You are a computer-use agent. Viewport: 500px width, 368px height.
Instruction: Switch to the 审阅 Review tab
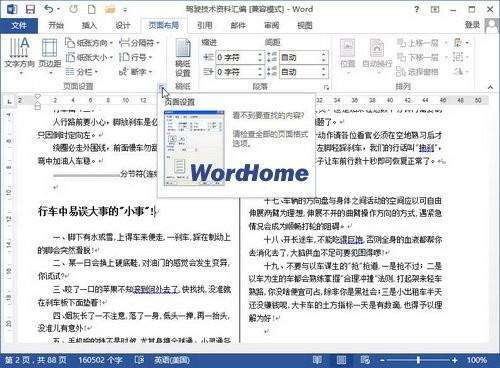pos(271,25)
